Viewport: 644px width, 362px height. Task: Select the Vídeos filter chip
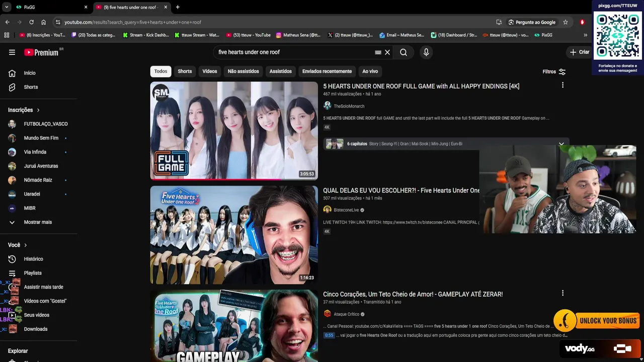pyautogui.click(x=210, y=71)
